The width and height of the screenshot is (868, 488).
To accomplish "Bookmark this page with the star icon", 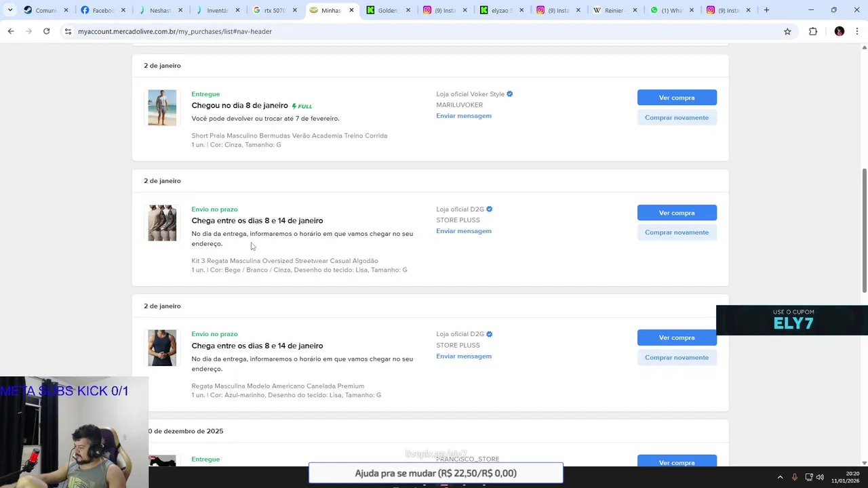I will (x=787, y=31).
